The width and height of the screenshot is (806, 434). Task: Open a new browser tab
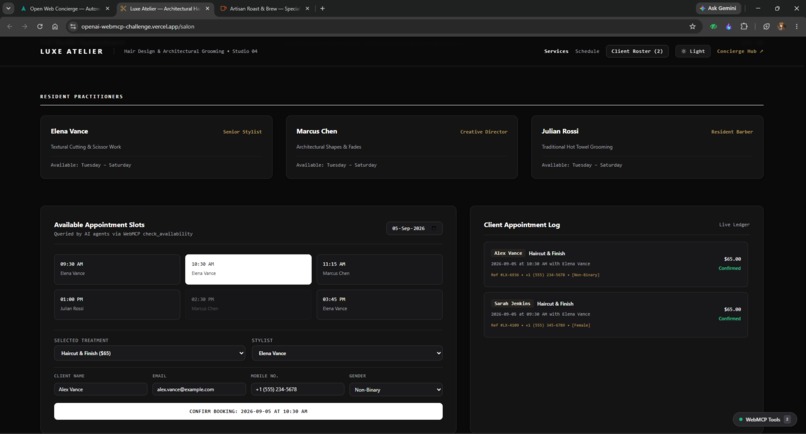tap(322, 8)
